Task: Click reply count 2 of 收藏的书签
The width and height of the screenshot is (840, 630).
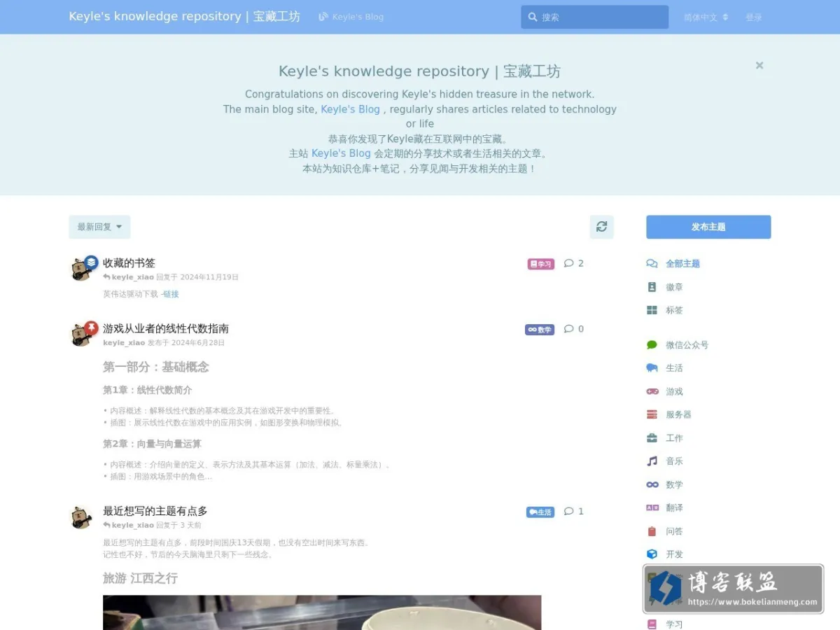Action: [574, 263]
